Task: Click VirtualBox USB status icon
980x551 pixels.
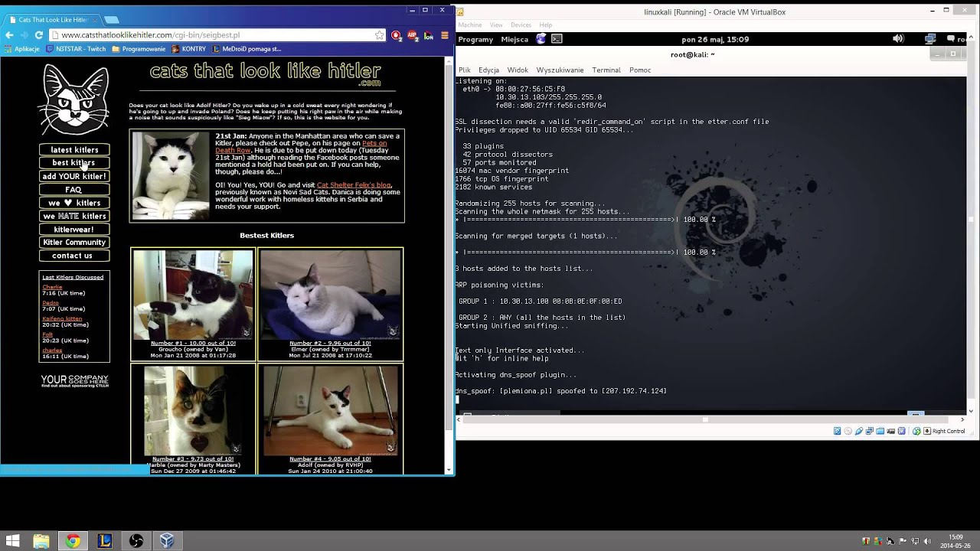Action: click(859, 431)
